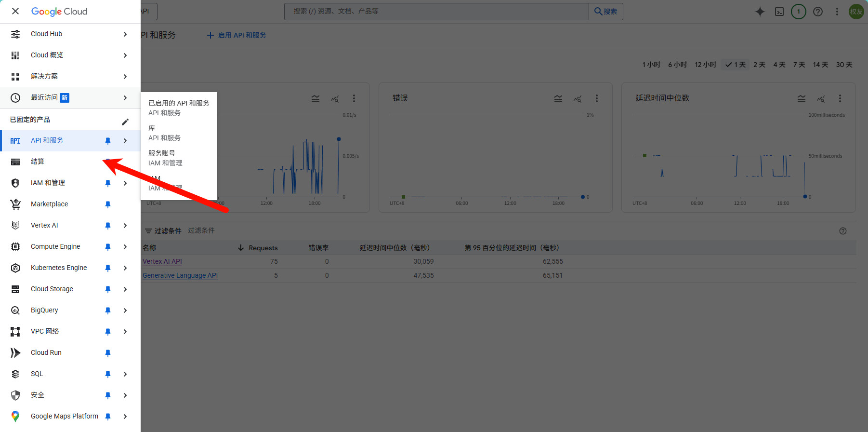The width and height of the screenshot is (868, 432).
Task: Open the Vertex AI API link
Action: click(162, 261)
